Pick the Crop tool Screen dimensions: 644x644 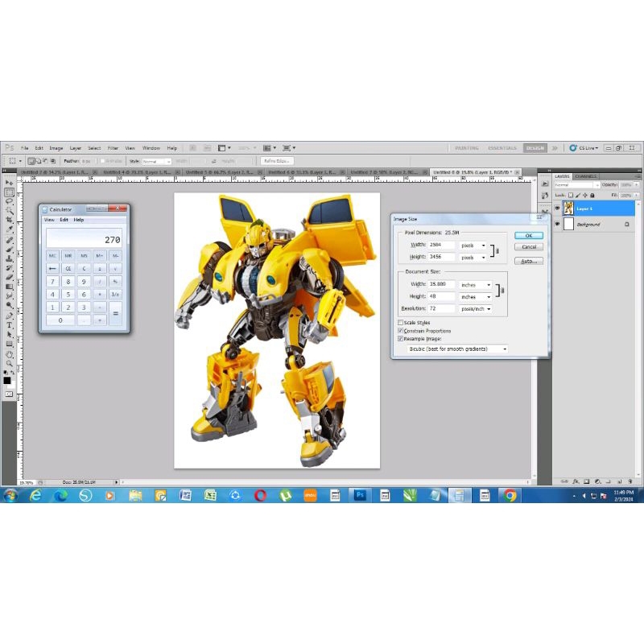click(x=10, y=221)
